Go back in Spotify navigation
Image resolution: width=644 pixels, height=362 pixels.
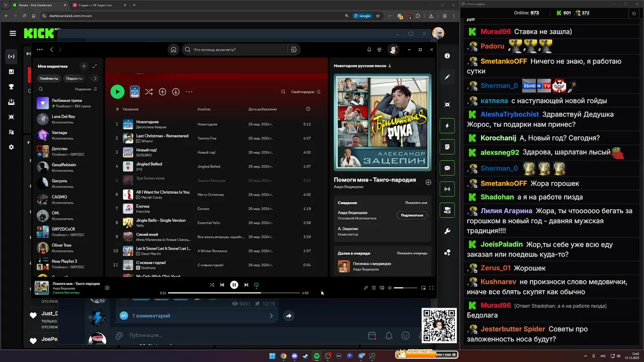click(51, 50)
